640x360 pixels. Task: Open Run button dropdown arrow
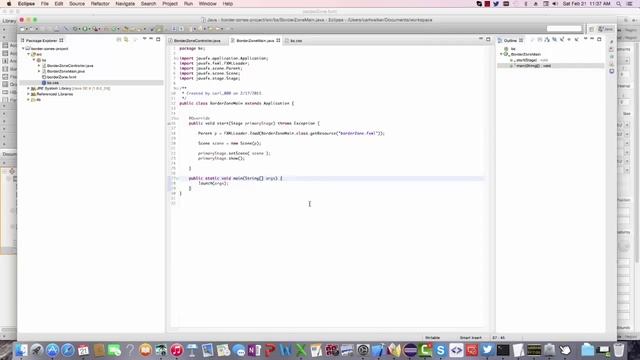pos(89,29)
